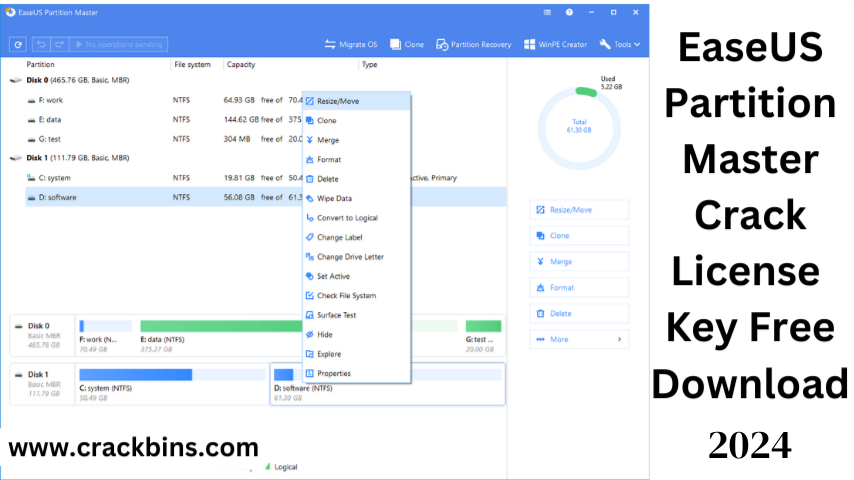Click the Merge button in the right panel
This screenshot has height=480, width=854.
[579, 262]
